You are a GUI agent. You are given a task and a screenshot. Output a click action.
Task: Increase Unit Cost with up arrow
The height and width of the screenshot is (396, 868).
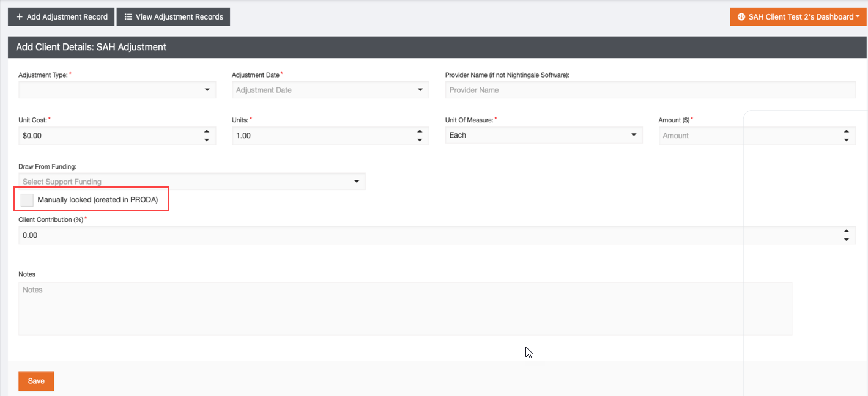(x=207, y=131)
